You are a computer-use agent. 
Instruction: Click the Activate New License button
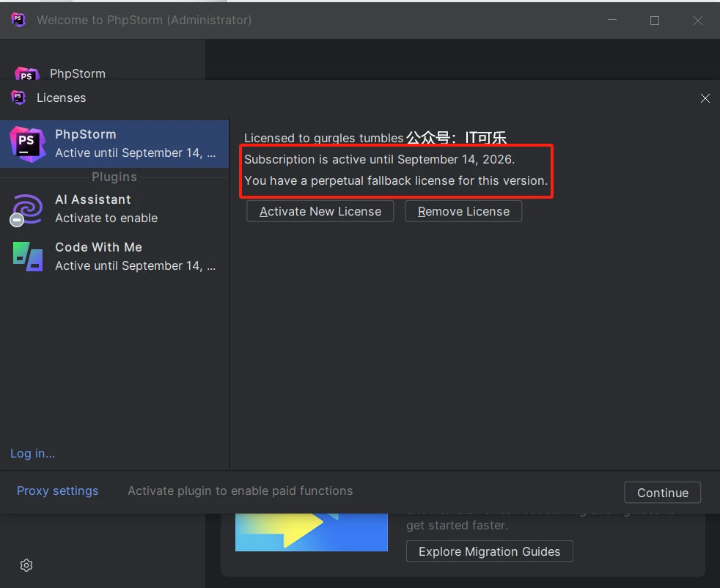[x=320, y=211]
